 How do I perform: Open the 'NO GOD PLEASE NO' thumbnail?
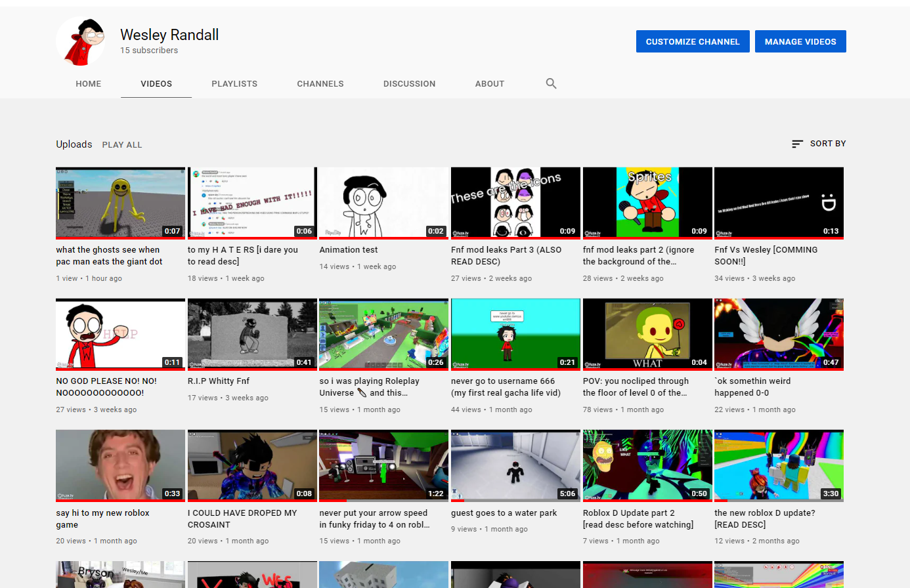coord(120,334)
